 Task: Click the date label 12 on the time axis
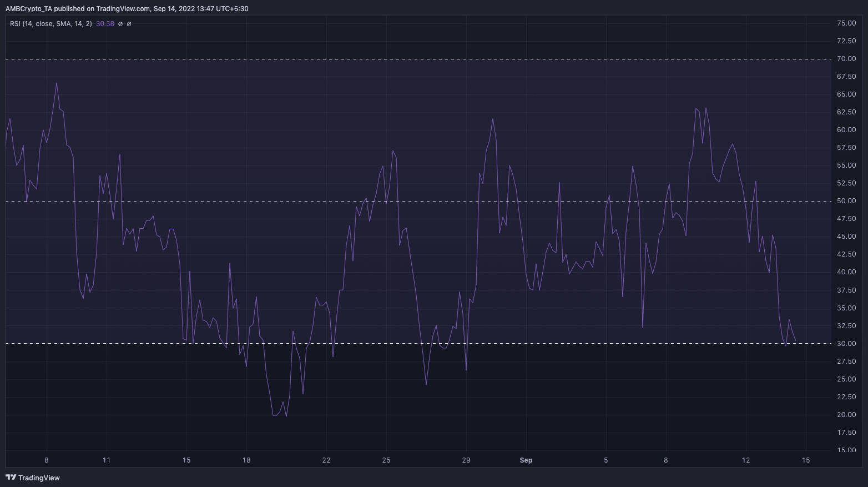(x=746, y=460)
